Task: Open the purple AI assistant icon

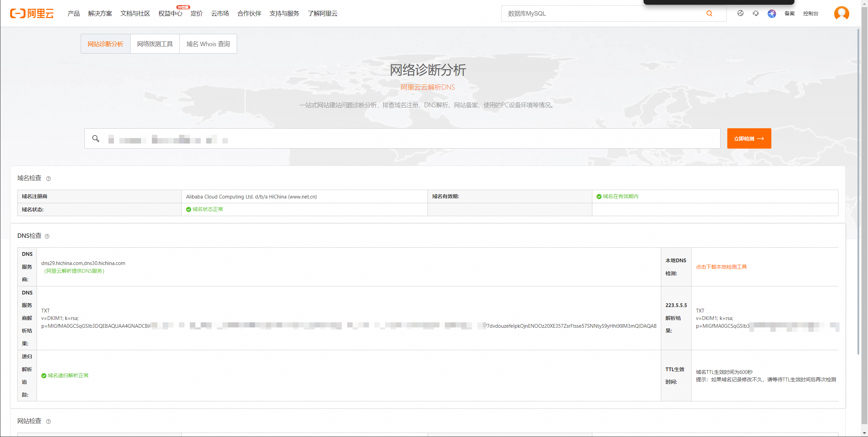Action: 772,14
